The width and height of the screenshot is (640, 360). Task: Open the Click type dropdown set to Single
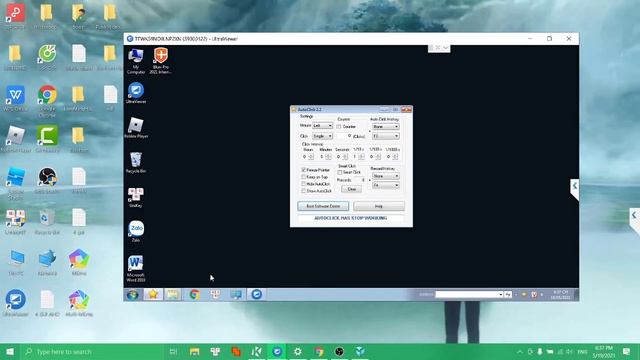322,136
